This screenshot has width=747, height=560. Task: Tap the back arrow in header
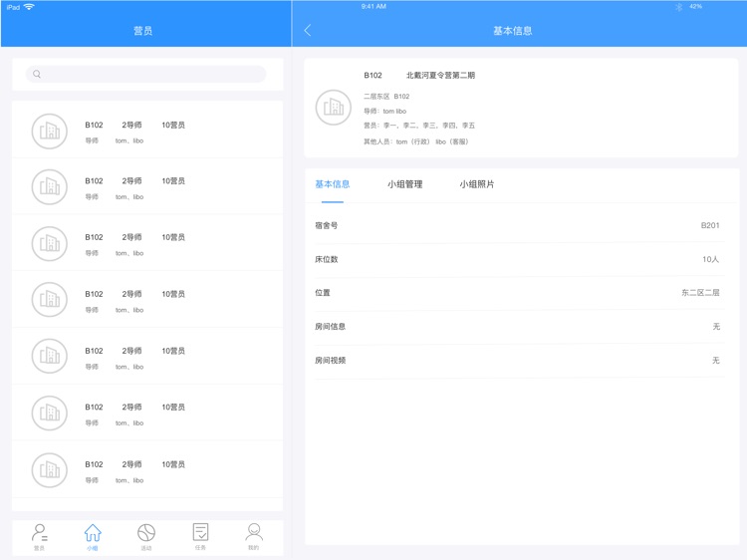308,31
